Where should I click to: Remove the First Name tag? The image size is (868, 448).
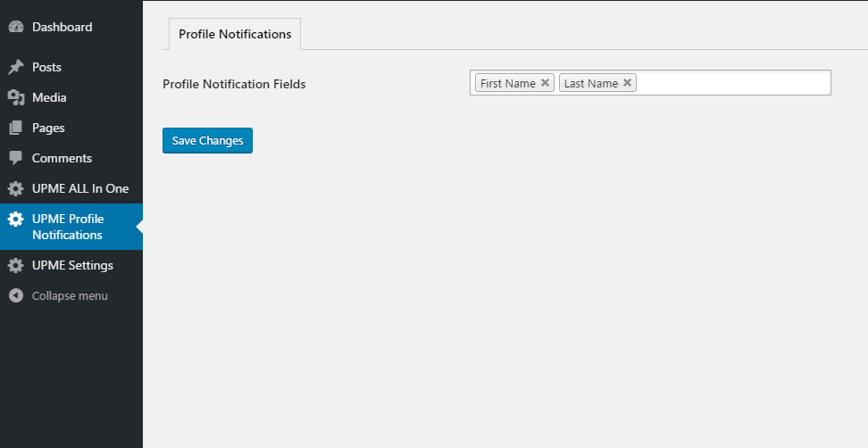(545, 82)
